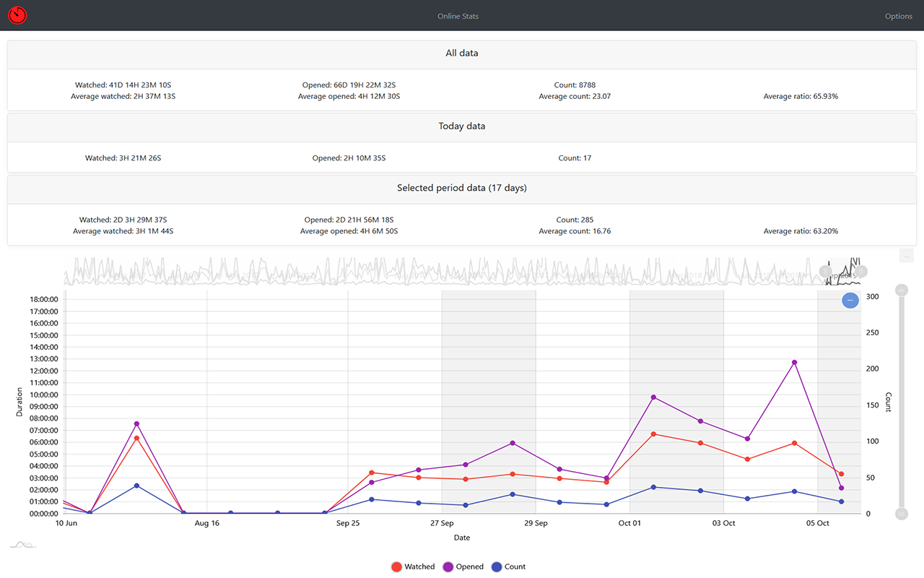Toggle the Count series in the legend

pos(508,567)
